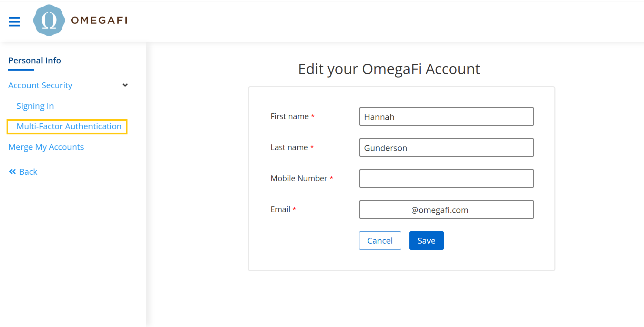644x327 pixels.
Task: Click the OMEGAFI wordmark text
Action: pos(99,20)
